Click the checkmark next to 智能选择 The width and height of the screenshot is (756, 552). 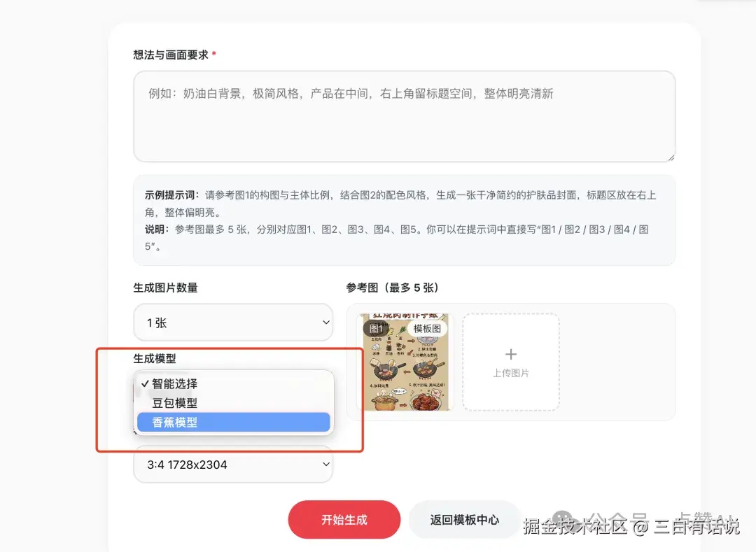(144, 383)
